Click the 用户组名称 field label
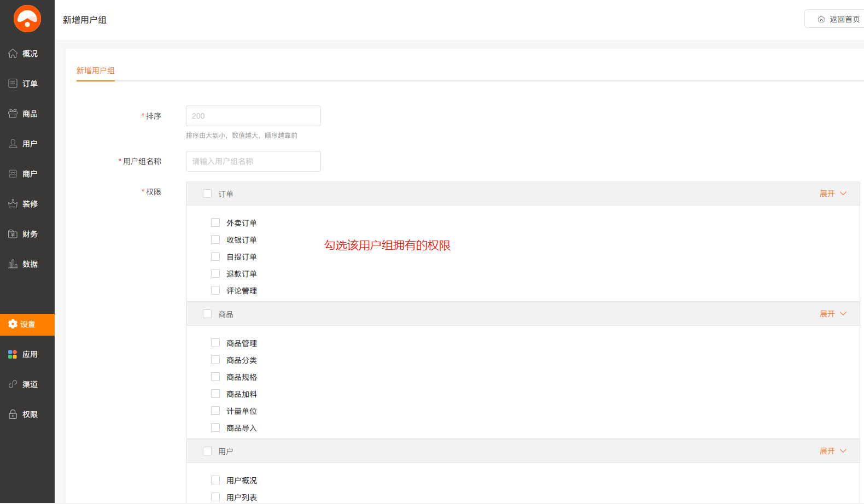This screenshot has height=504, width=864. [142, 161]
